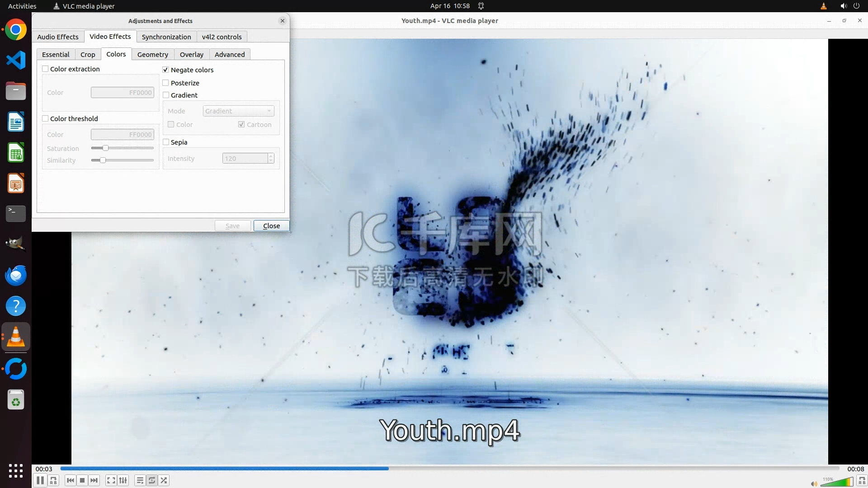The image size is (868, 488).
Task: Click the Close button in the Adjustments and Effects dialog
Action: pyautogui.click(x=271, y=225)
